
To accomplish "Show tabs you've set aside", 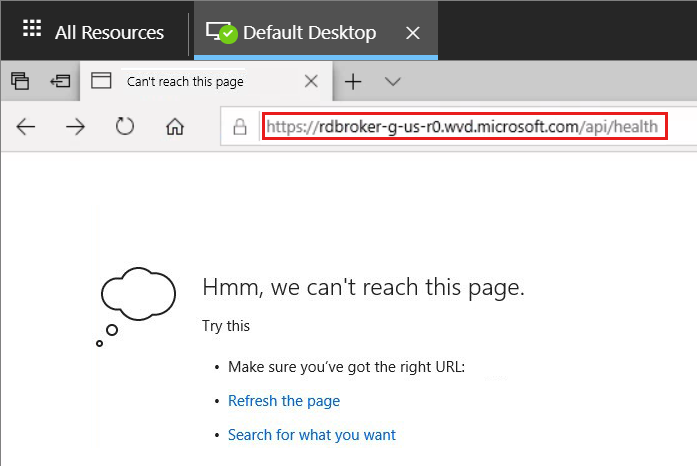I will point(21,82).
